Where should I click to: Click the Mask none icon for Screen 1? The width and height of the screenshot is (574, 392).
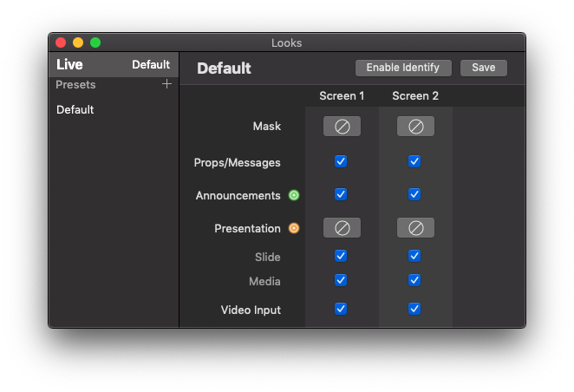(x=342, y=127)
